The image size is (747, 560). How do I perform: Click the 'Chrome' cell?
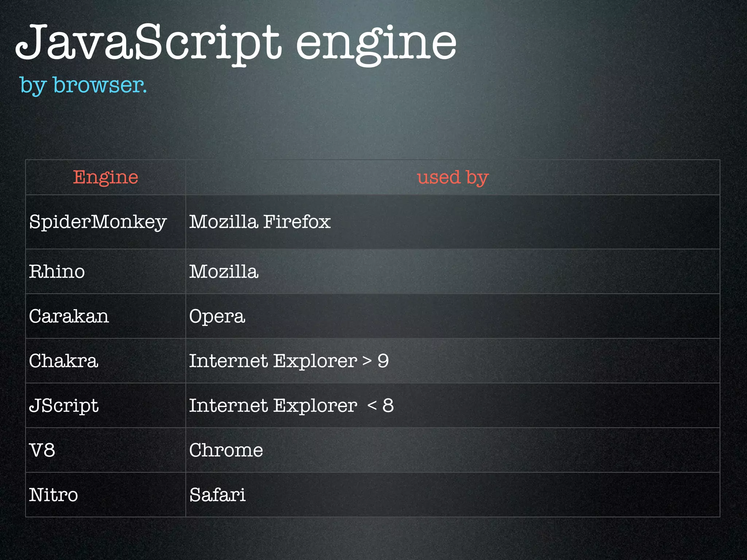[x=453, y=450]
